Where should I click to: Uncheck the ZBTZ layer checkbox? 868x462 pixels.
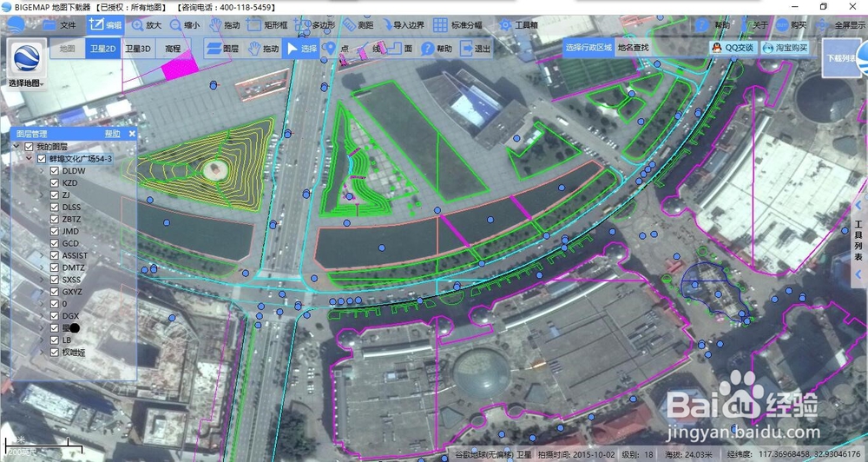click(x=54, y=220)
